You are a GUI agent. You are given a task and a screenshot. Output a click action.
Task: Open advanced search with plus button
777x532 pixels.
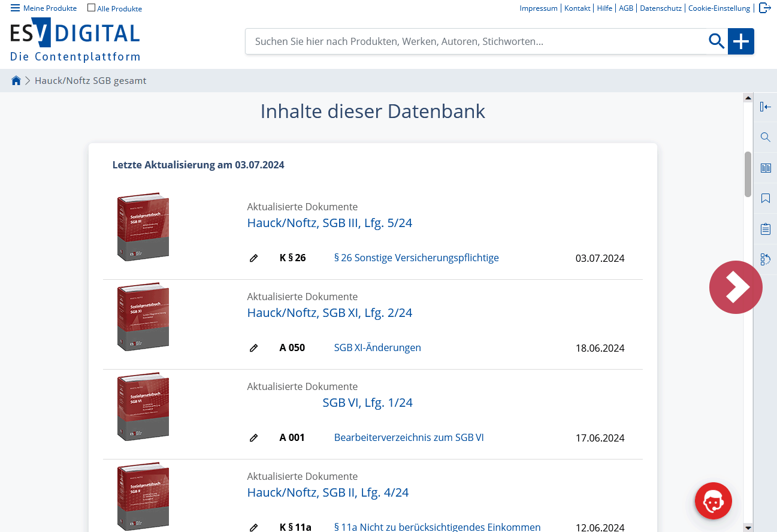(x=741, y=41)
